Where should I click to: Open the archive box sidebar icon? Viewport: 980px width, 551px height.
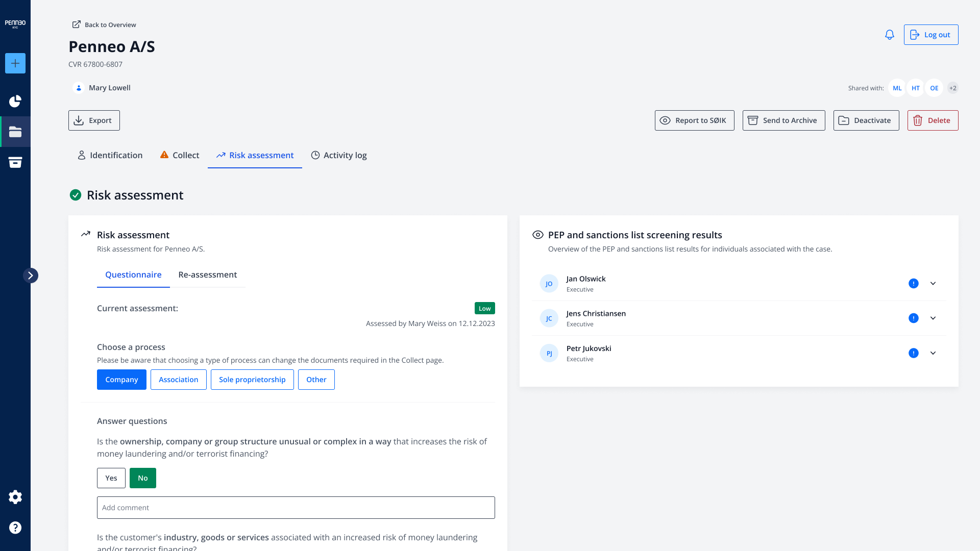[x=15, y=162]
